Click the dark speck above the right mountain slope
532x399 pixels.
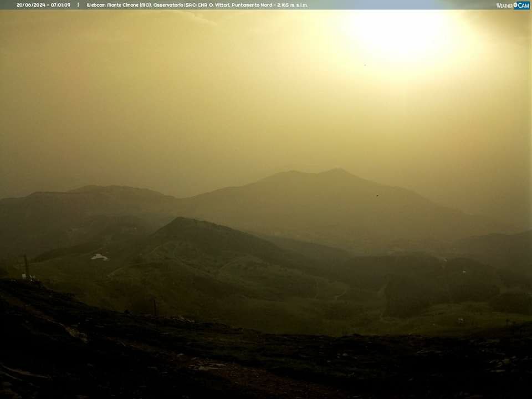point(377,195)
